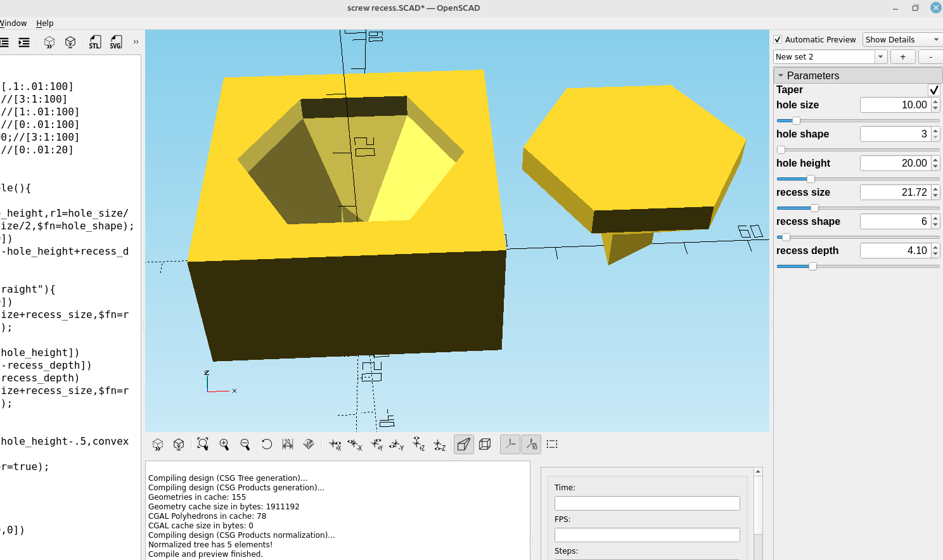This screenshot has width=943, height=560.
Task: Zoom out in the 3D viewport
Action: pyautogui.click(x=245, y=444)
